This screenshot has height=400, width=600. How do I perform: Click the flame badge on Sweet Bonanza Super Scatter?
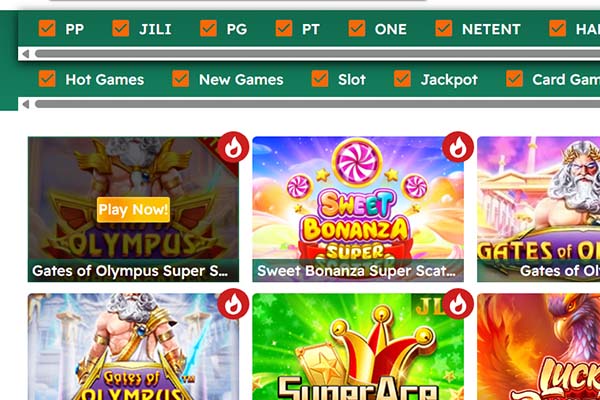458,147
